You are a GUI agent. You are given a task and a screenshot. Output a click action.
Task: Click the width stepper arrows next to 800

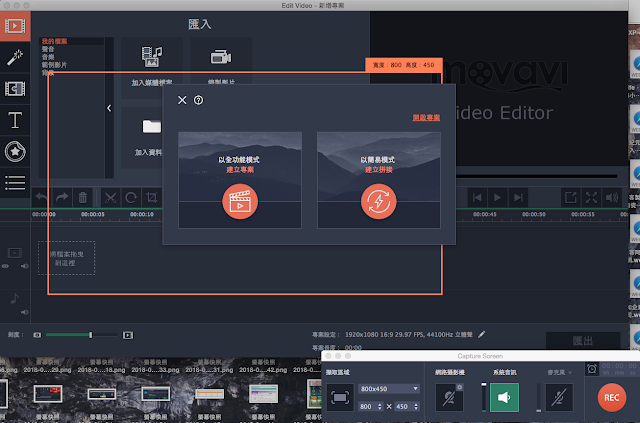[x=380, y=407]
